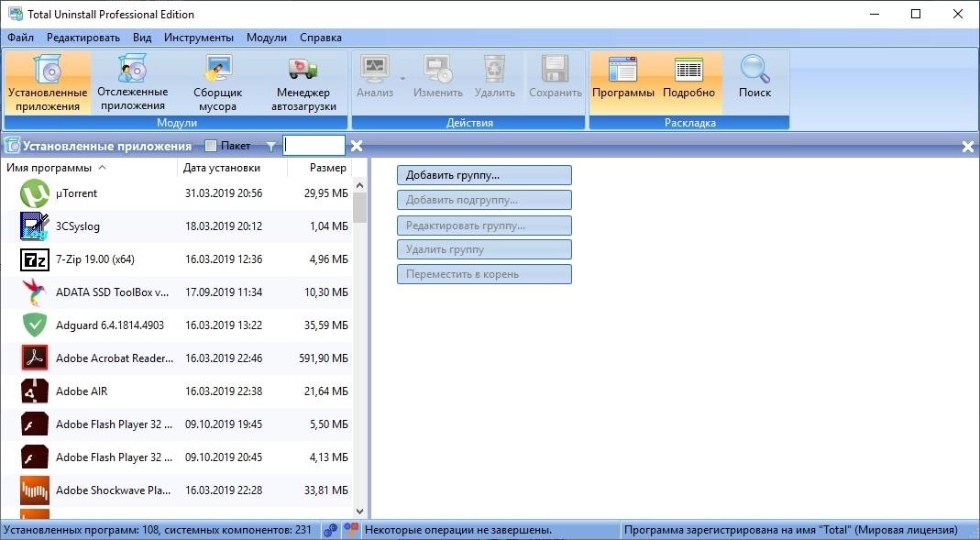The image size is (980, 540).
Task: Click the Adobe AIR icon
Action: (34, 391)
